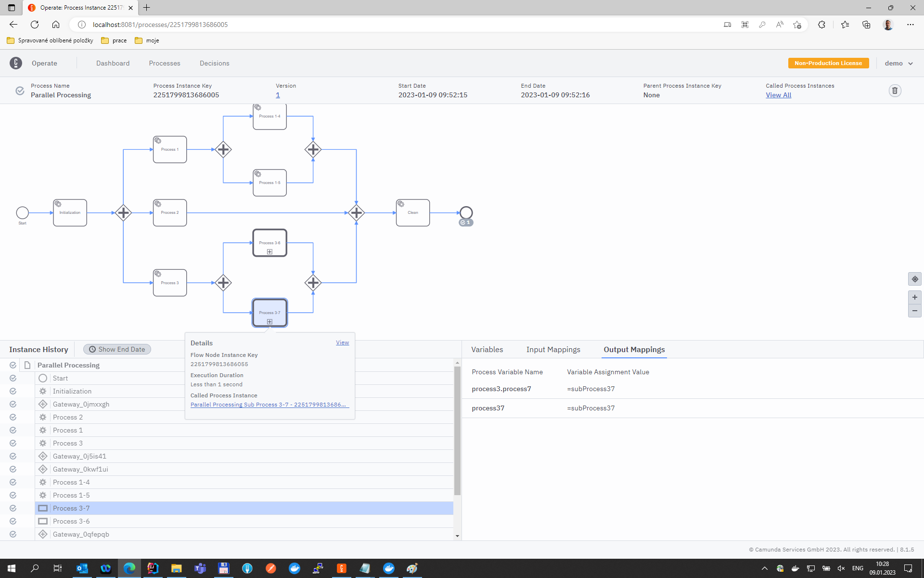
Task: Switch to the Input Mappings tab
Action: click(x=553, y=349)
